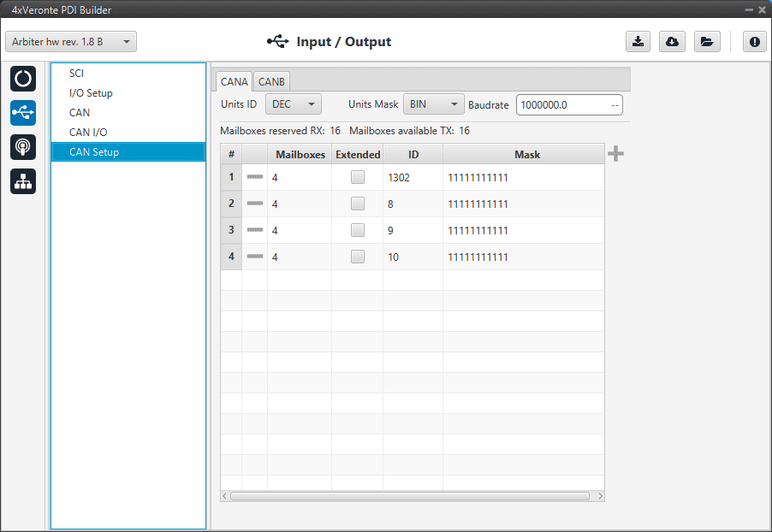
Task: Click the Mailboxes cell in row 4
Action: pyautogui.click(x=300, y=257)
